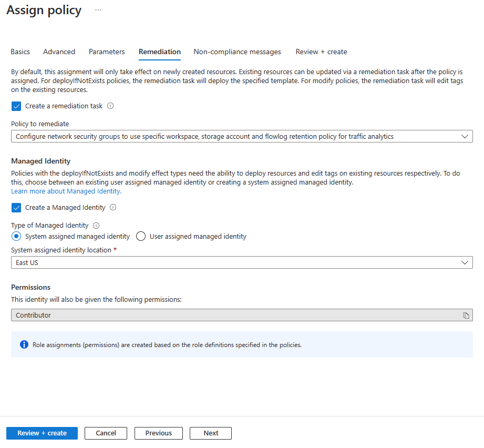Open the ellipsis menu next to Assign policy
Screen dimensions: 484x448
click(x=98, y=11)
